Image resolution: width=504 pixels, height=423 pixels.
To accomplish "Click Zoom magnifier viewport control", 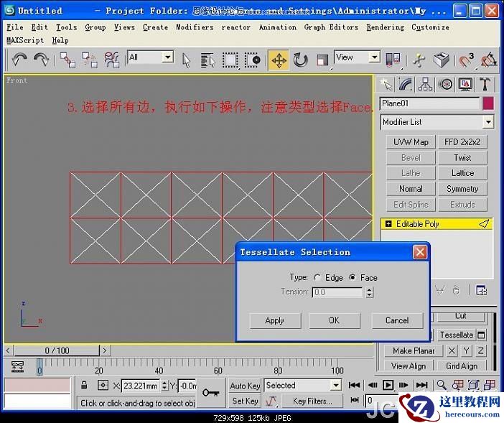I will coord(442,384).
